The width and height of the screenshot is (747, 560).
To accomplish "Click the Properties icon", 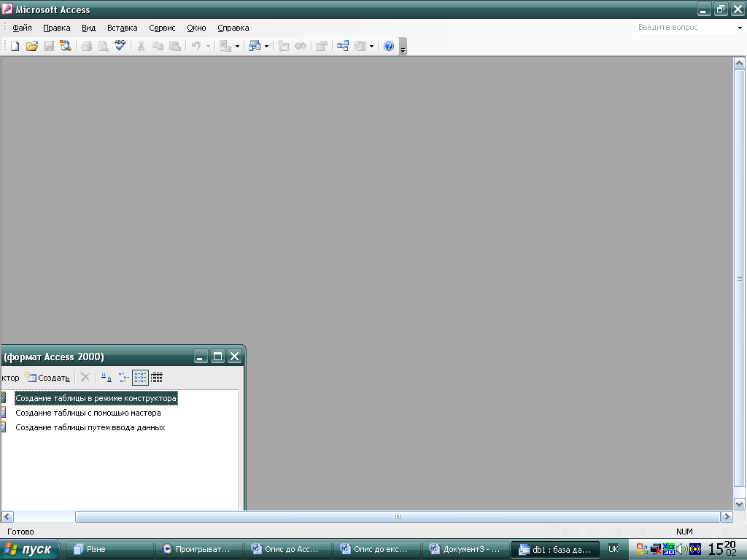I will (322, 46).
